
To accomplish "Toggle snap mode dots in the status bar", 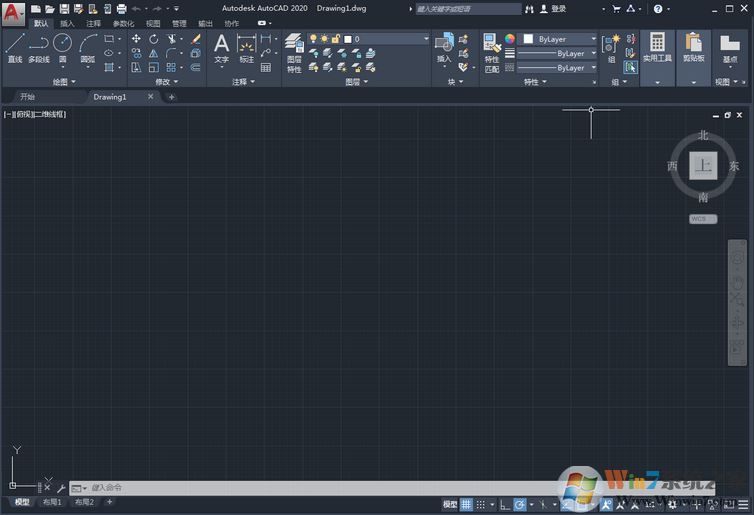I will point(480,504).
